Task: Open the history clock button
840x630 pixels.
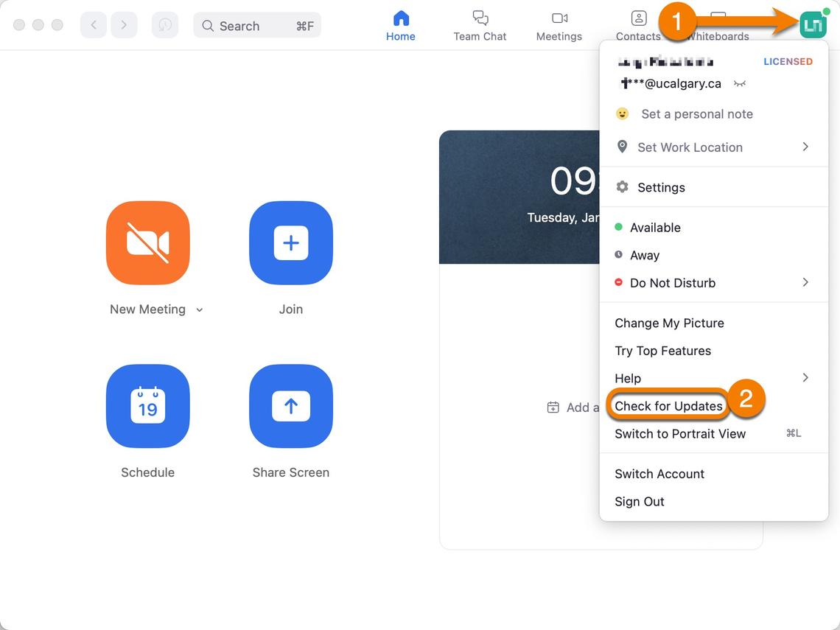Action: [165, 25]
